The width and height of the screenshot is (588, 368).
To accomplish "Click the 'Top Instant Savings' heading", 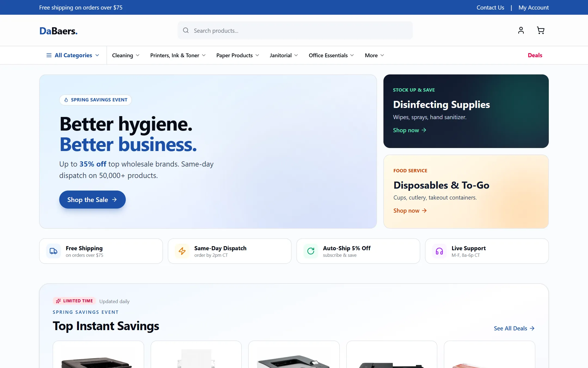I will point(106,326).
